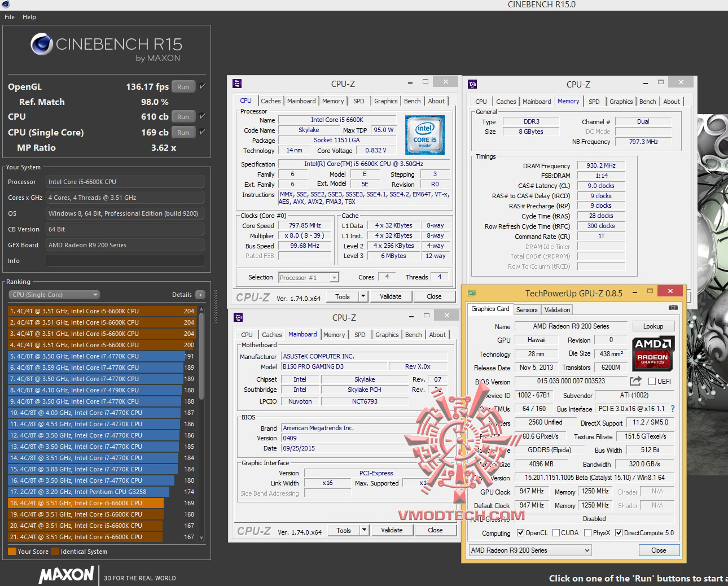Screen dimensions: 728x586
Task: Click the orange Your Score legend swatch
Action: coord(12,552)
